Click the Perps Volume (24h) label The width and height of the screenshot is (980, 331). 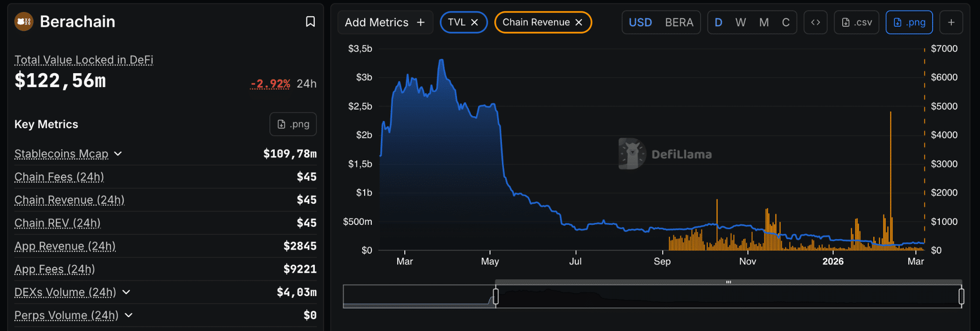click(67, 315)
